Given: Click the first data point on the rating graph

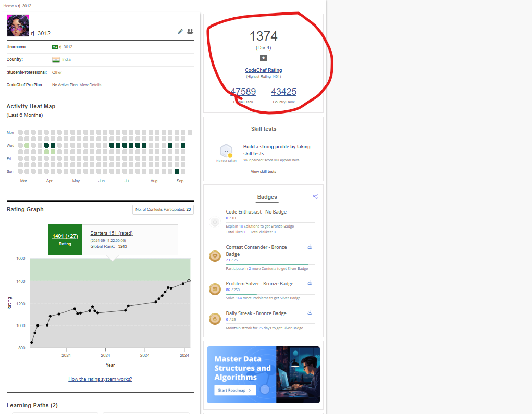Looking at the screenshot, I should (x=32, y=343).
